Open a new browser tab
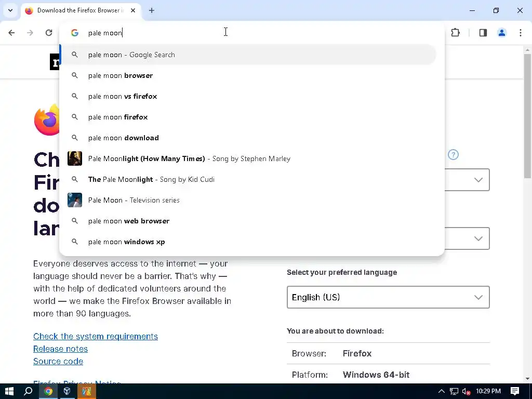Screen dimensions: 532x399 (x=152, y=10)
